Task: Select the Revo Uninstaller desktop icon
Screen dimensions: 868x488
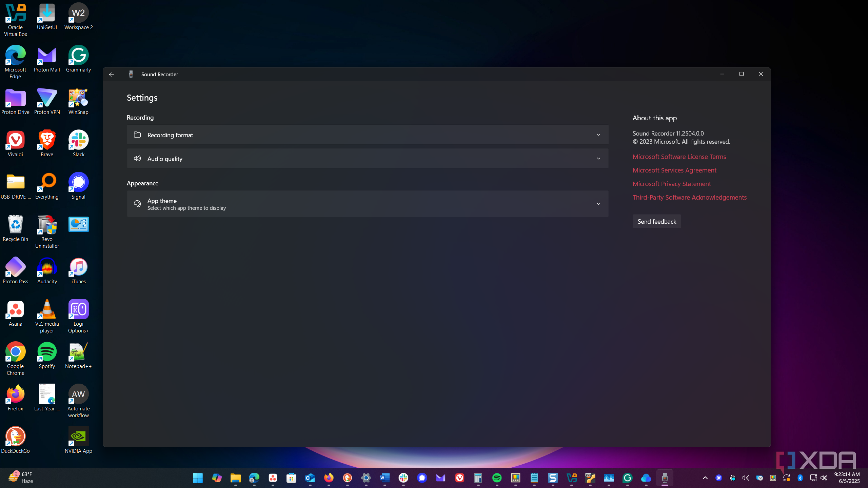Action: [47, 231]
